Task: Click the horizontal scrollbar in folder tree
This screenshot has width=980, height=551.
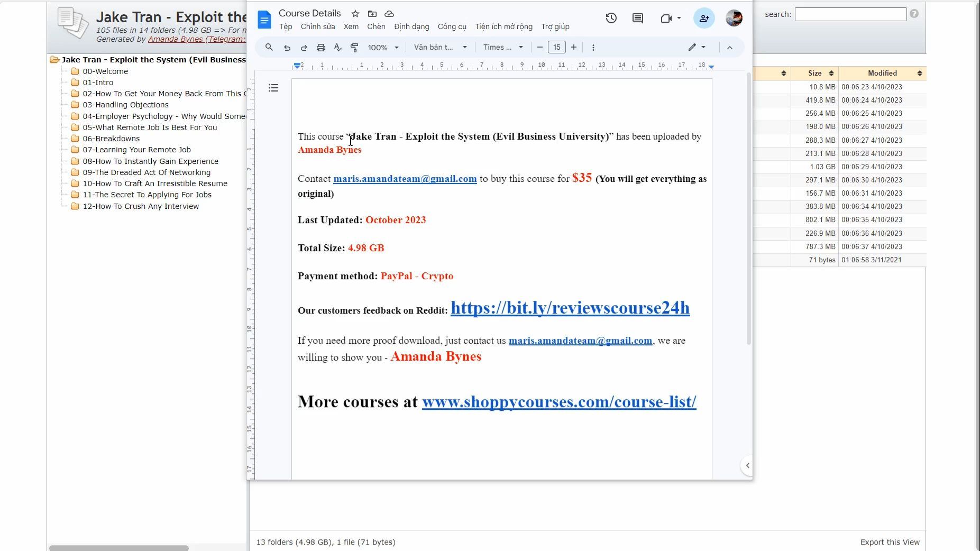Action: 119,548
